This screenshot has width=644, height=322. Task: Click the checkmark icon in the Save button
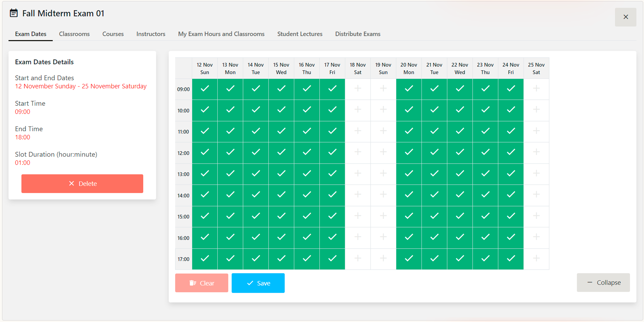point(249,283)
